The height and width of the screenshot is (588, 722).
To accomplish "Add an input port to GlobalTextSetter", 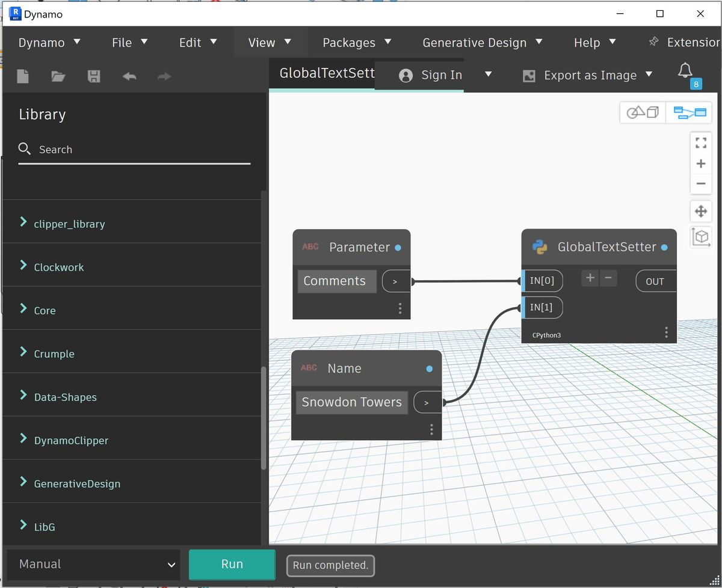I will [x=590, y=278].
